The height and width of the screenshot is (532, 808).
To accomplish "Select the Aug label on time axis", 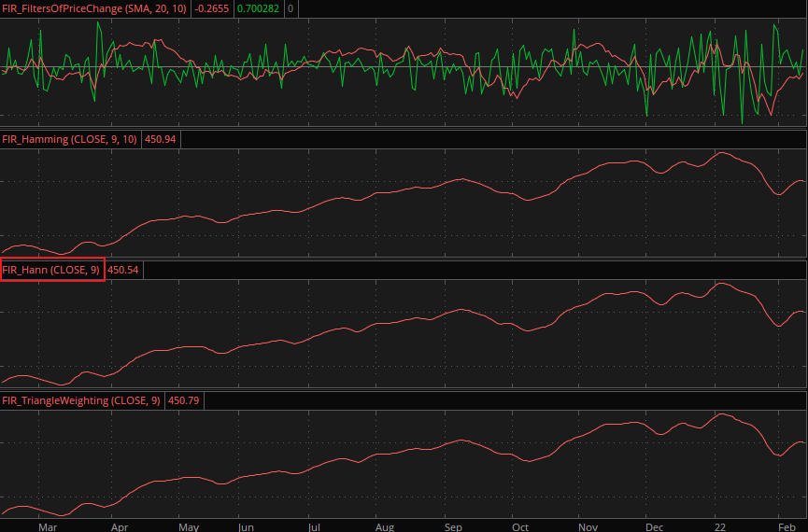I will click(384, 525).
